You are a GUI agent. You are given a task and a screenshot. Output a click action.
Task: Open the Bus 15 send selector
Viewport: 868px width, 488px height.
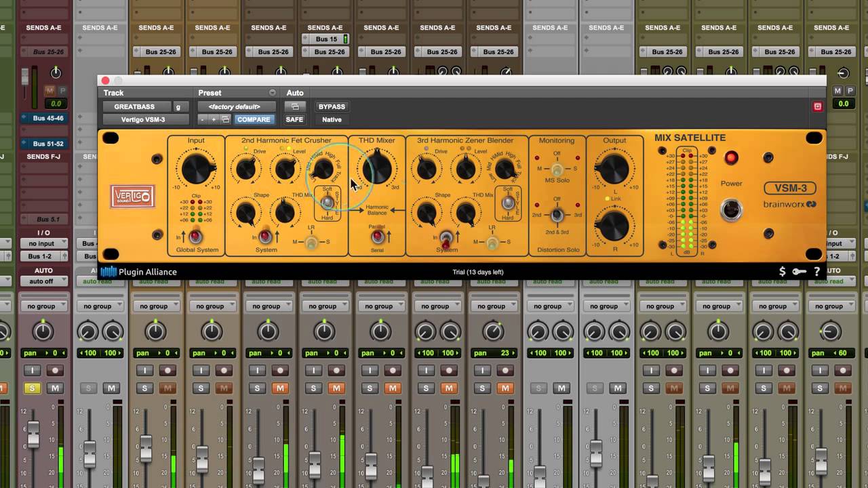pyautogui.click(x=326, y=39)
